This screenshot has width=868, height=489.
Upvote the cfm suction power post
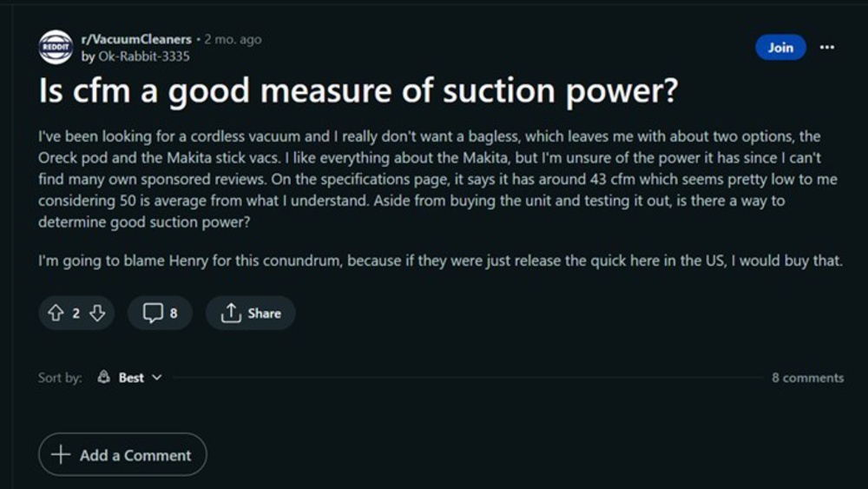55,313
